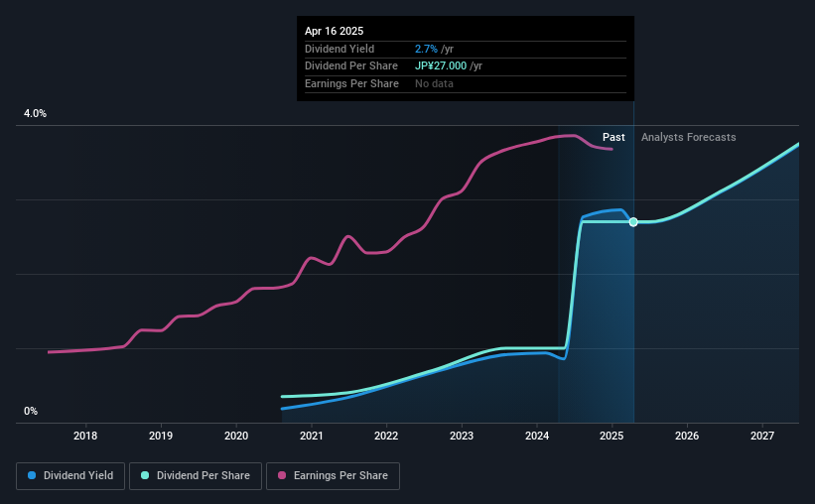This screenshot has width=815, height=504.
Task: Click the JP¥27.000 value in tooltip
Action: tap(441, 66)
